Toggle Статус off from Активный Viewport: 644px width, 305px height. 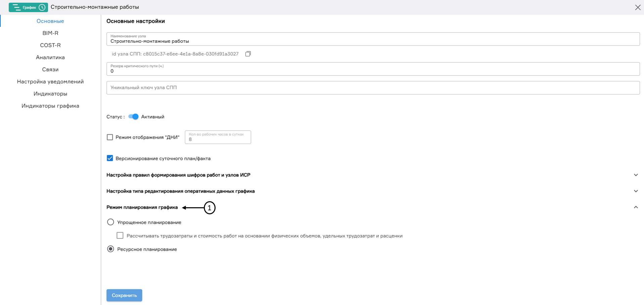(x=133, y=117)
